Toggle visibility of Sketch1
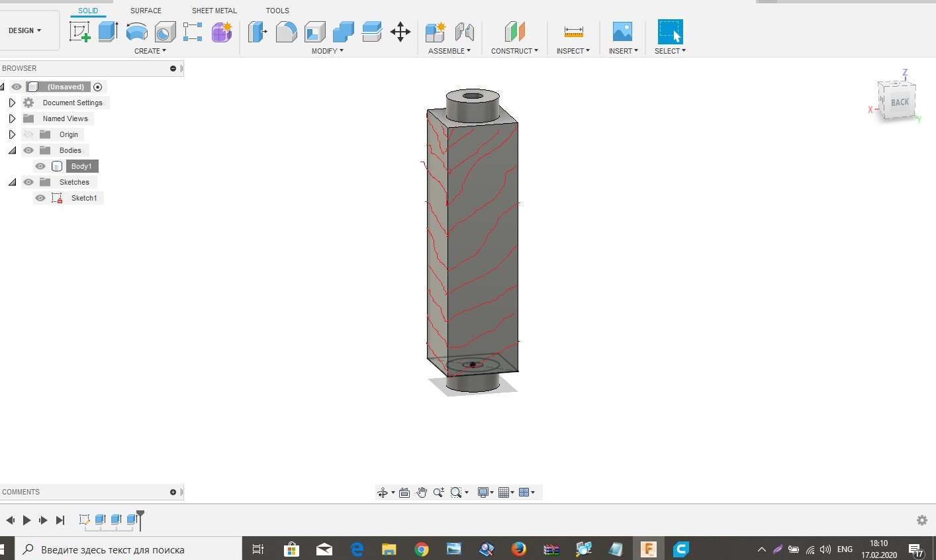936x560 pixels. click(x=40, y=198)
